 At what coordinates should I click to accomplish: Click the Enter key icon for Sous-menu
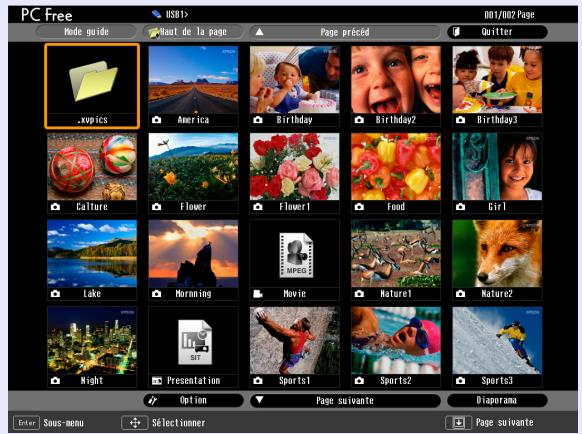coord(26,423)
